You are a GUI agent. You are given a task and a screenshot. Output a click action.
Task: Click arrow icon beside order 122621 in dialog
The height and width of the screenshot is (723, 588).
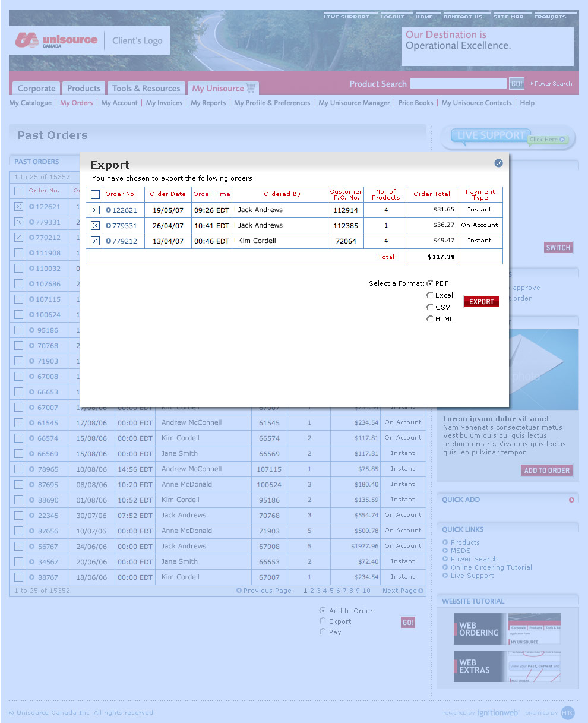click(109, 210)
